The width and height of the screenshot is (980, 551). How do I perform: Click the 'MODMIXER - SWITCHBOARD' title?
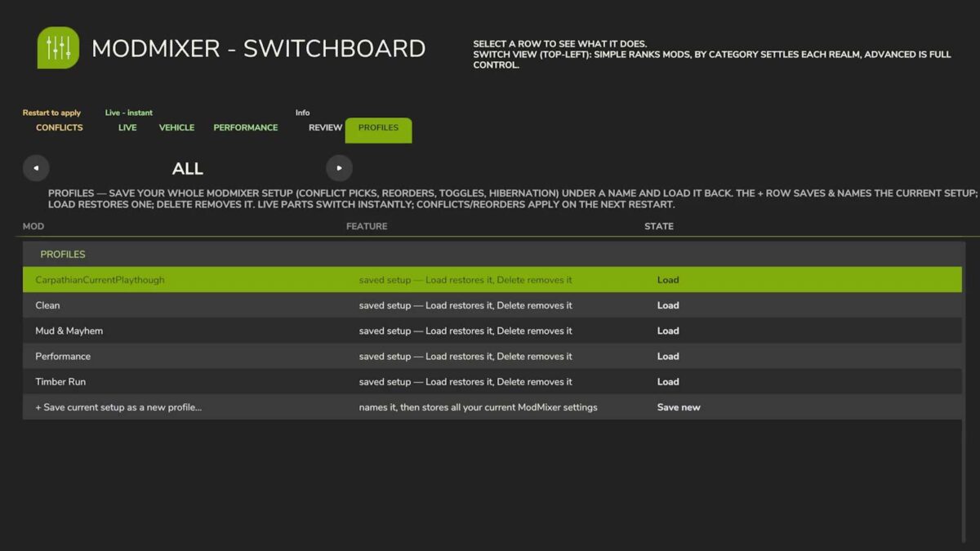pos(258,48)
